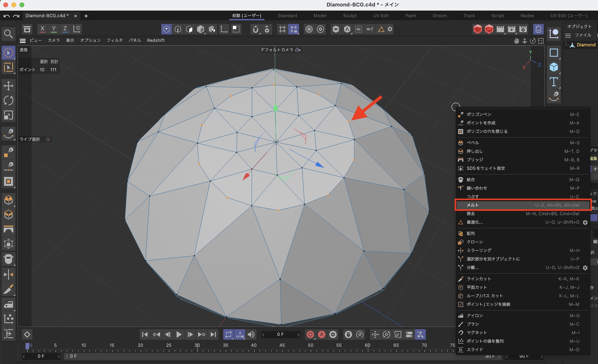Switch to Points mode icon
The image size is (598, 364).
pyautogui.click(x=167, y=29)
